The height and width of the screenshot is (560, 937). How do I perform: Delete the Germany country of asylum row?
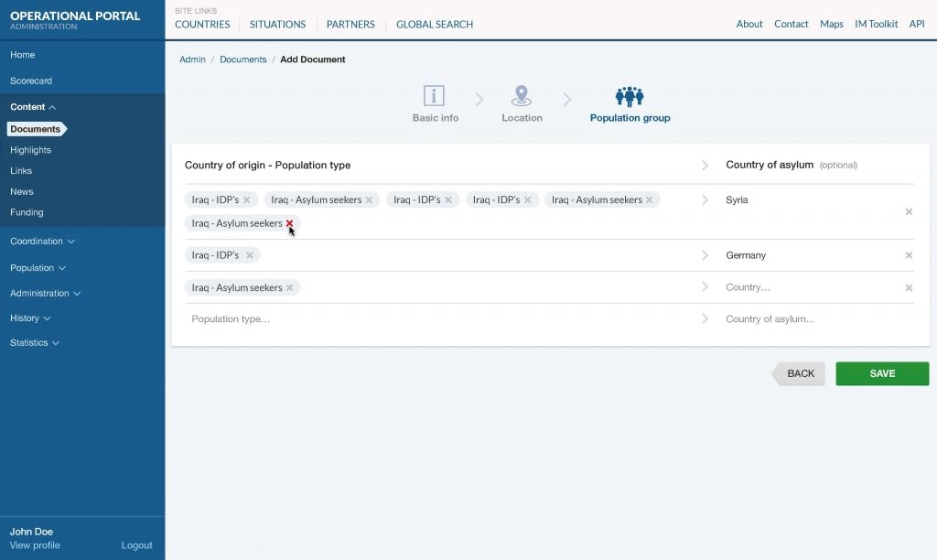pyautogui.click(x=909, y=255)
